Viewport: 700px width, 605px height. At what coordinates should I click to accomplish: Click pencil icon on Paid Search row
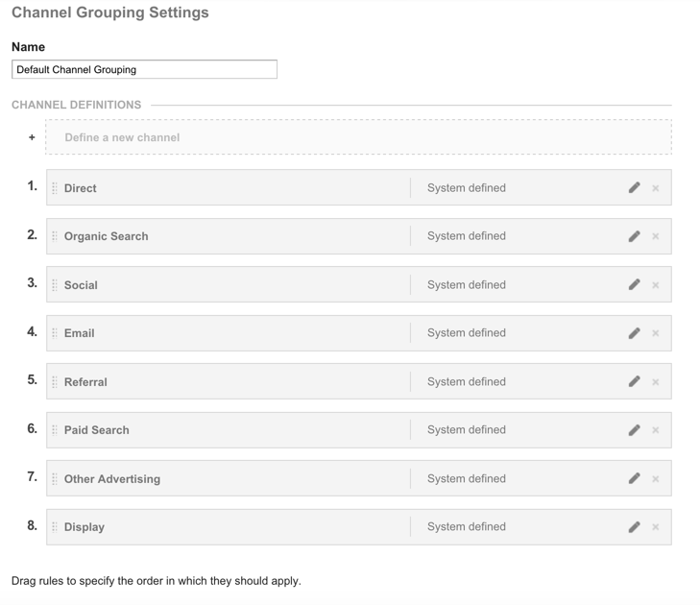click(x=634, y=430)
